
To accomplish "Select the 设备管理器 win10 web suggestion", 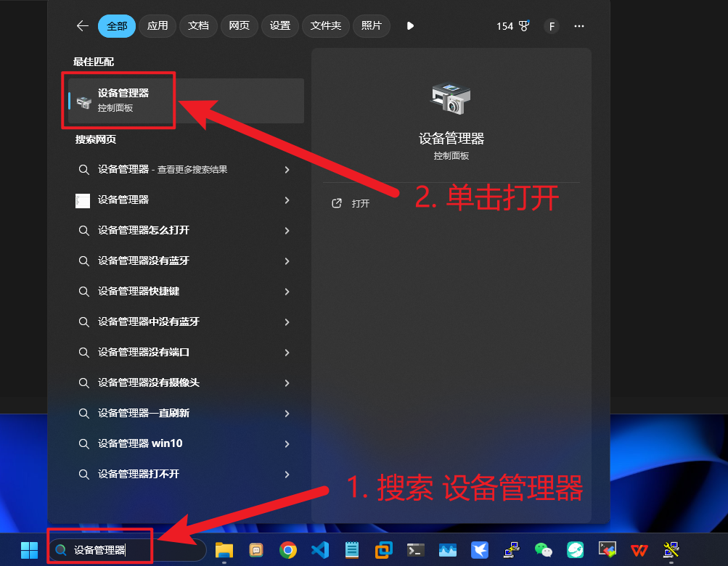I will 145,443.
